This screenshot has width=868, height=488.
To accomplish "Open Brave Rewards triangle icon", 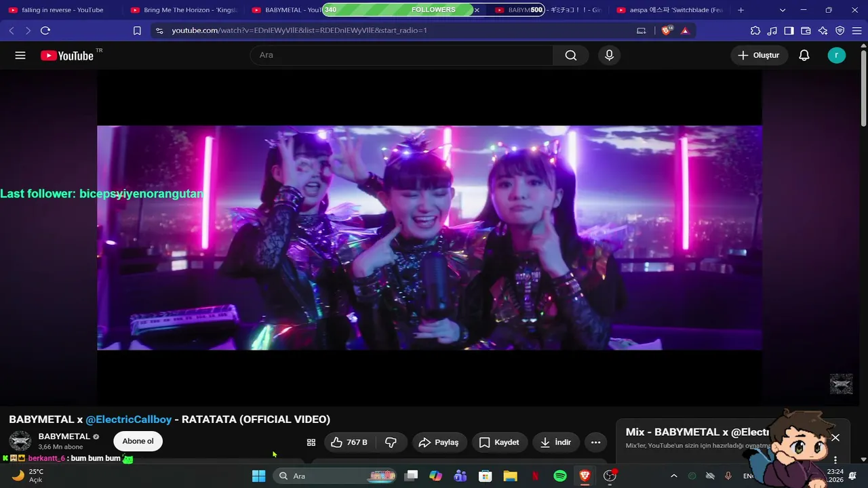I will pyautogui.click(x=685, y=30).
